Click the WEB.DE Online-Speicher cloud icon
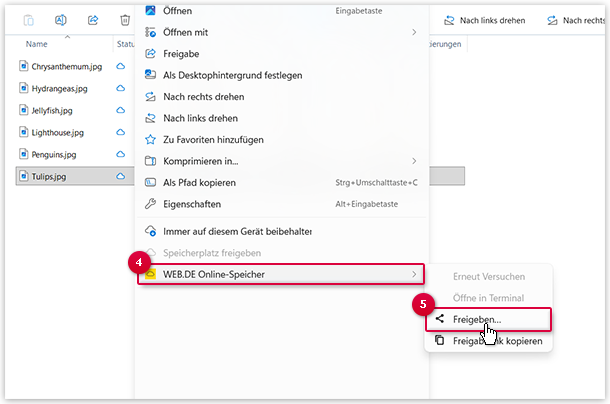 pyautogui.click(x=151, y=274)
